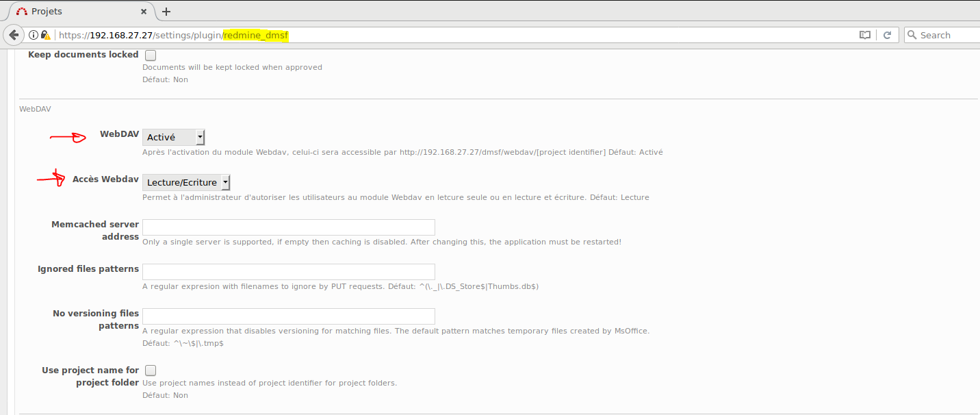
Task: Click the magnifier icon in Search box
Action: pos(912,35)
